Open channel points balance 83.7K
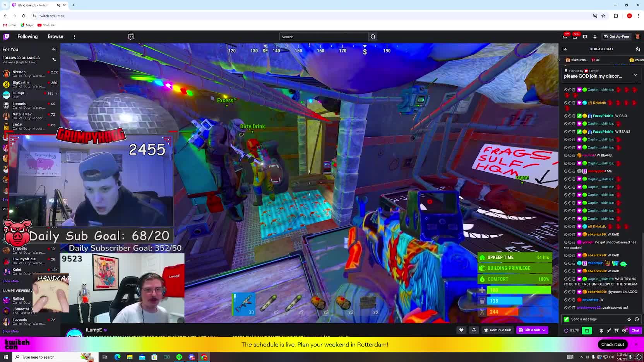The height and width of the screenshot is (362, 644). (x=572, y=330)
